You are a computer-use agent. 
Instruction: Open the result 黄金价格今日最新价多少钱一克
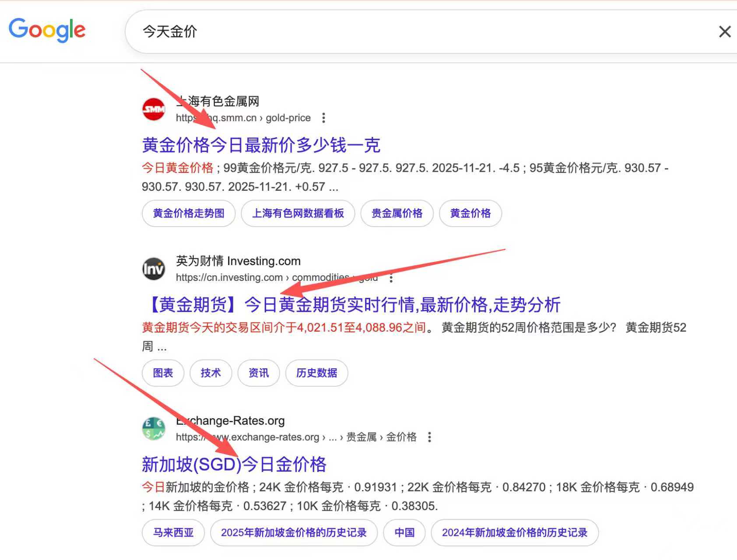pos(261,145)
